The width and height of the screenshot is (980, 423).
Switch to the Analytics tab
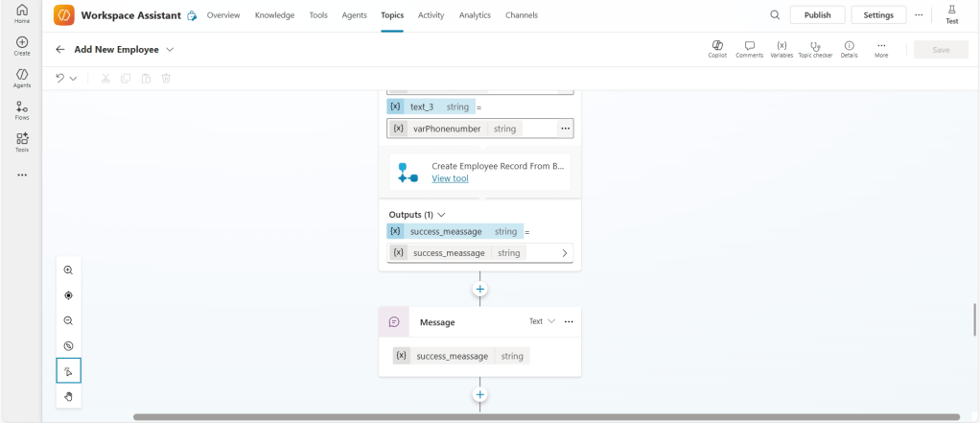click(x=475, y=15)
